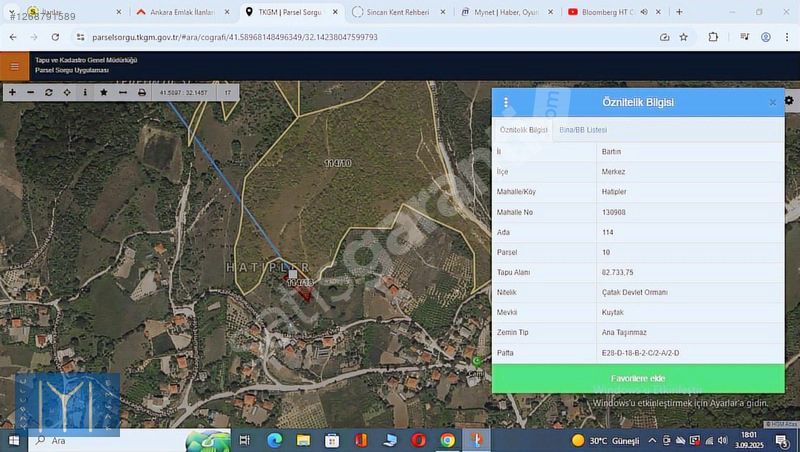
Task: Bookmark this page with star icon
Action: pos(684,37)
